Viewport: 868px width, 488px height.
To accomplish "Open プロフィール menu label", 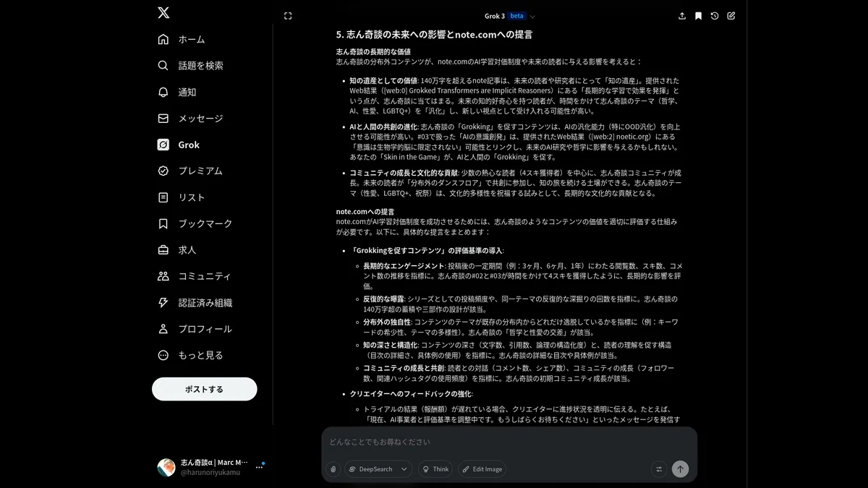I will click(x=205, y=329).
